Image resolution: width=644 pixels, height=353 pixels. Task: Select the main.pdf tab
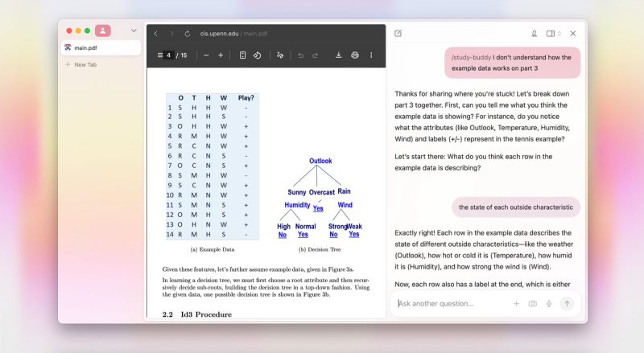pyautogui.click(x=101, y=47)
